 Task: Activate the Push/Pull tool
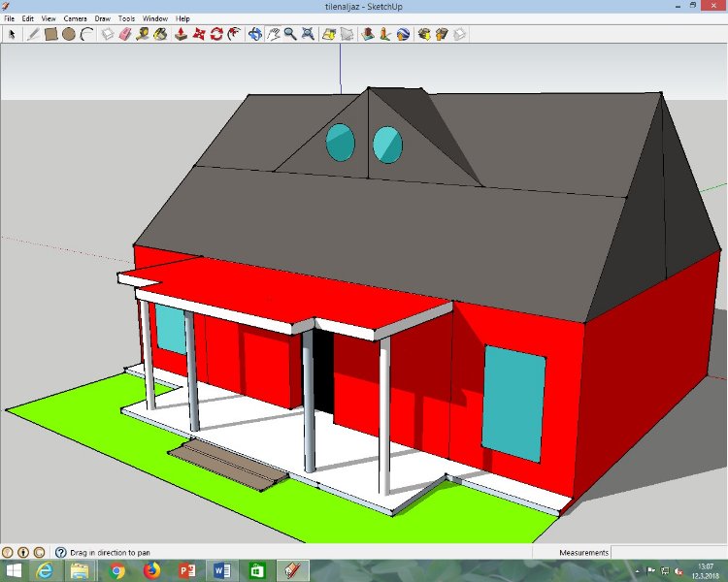[181, 34]
